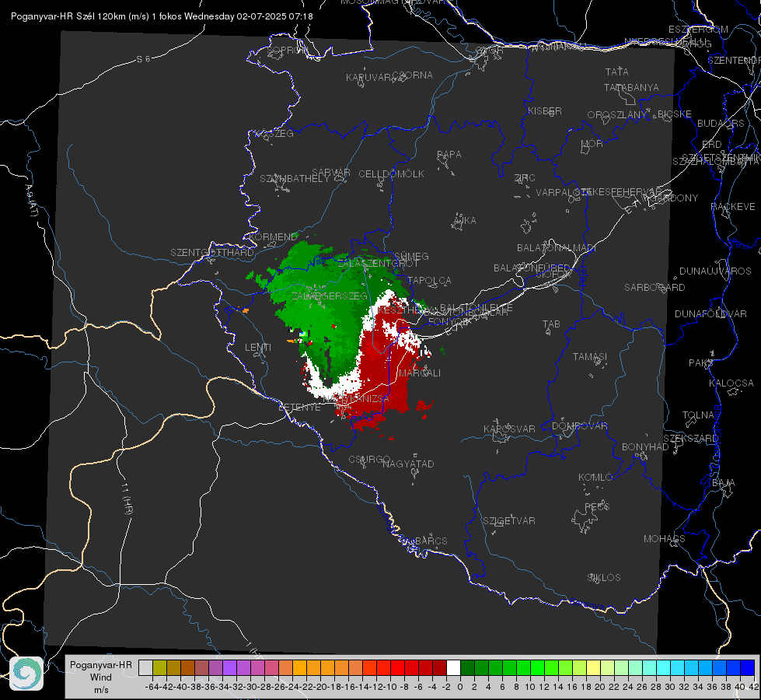Click the CSURGÓ city label
This screenshot has height=700, width=761.
[369, 460]
